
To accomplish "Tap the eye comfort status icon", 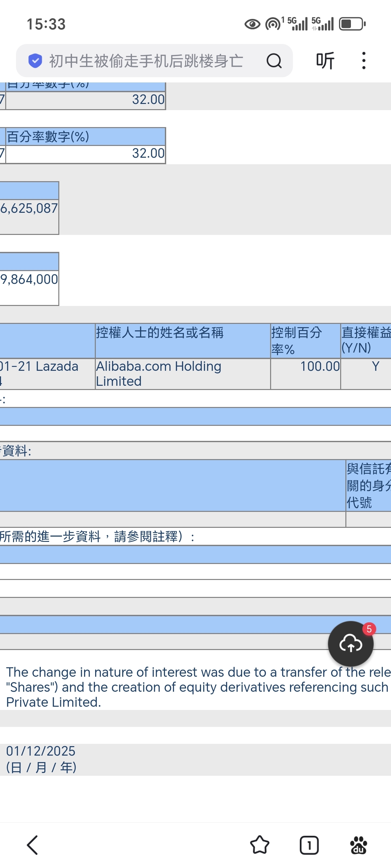I will [x=252, y=24].
